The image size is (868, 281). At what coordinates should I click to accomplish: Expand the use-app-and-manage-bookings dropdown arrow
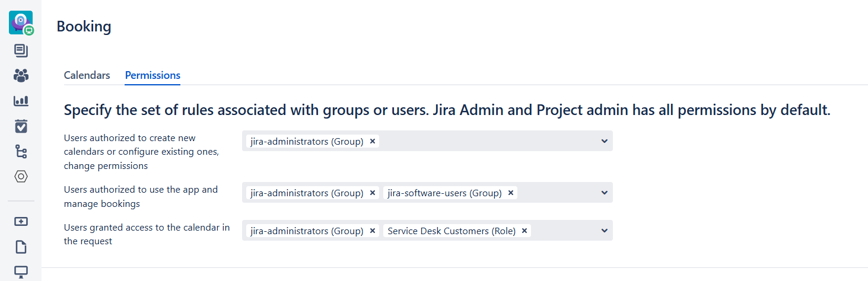coord(604,193)
